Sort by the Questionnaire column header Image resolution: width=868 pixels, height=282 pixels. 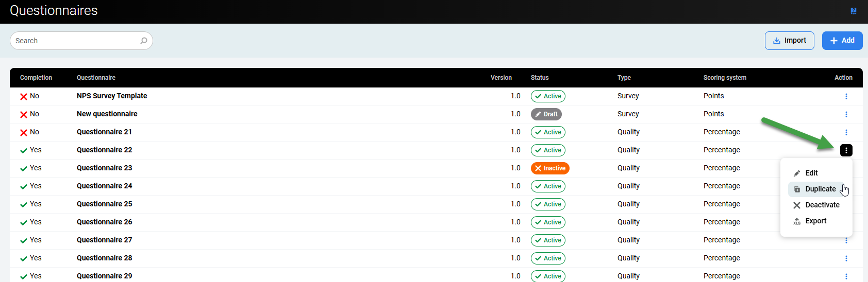coord(96,78)
